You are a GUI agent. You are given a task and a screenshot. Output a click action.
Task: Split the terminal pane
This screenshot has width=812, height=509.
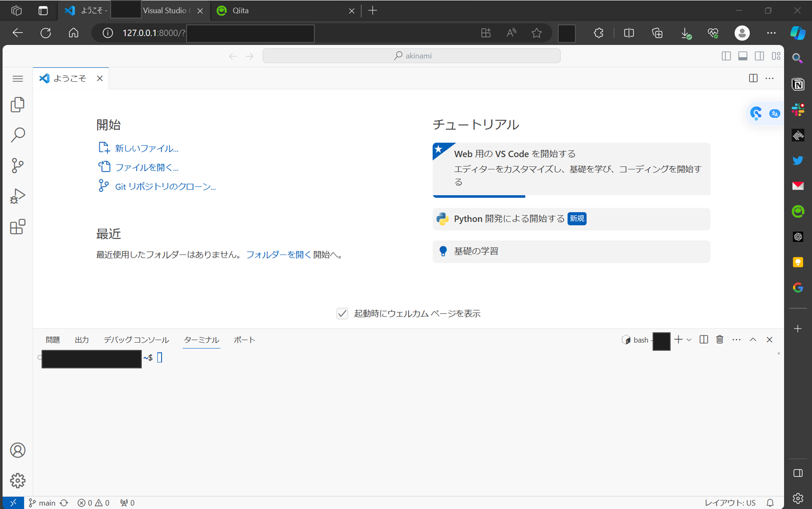pos(704,339)
